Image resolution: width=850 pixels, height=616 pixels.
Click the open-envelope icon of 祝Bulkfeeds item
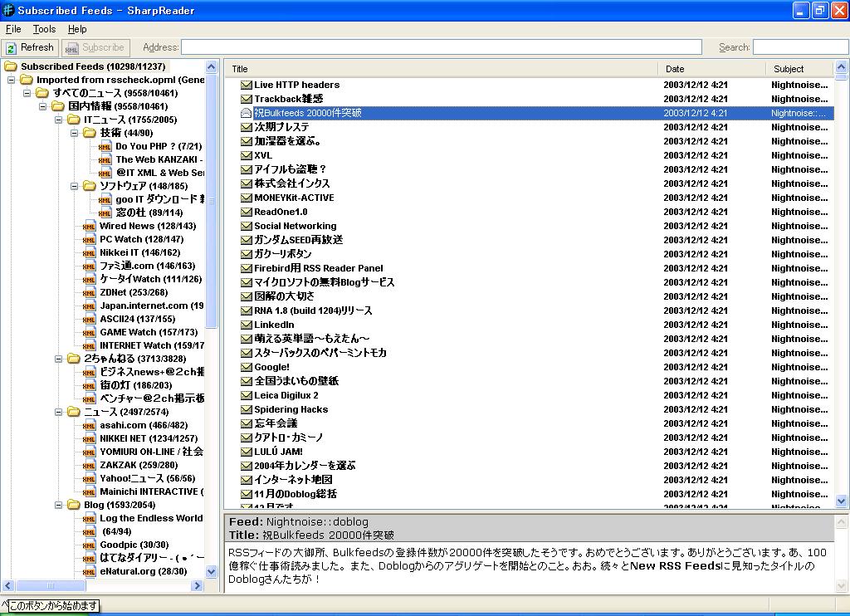pos(247,114)
